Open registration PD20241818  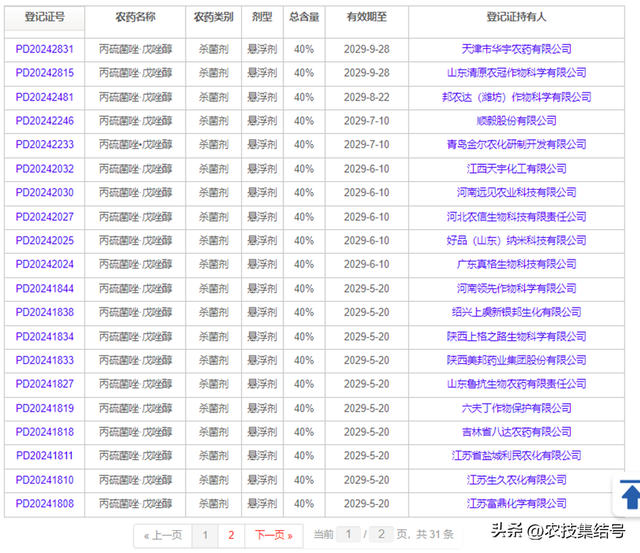click(44, 432)
